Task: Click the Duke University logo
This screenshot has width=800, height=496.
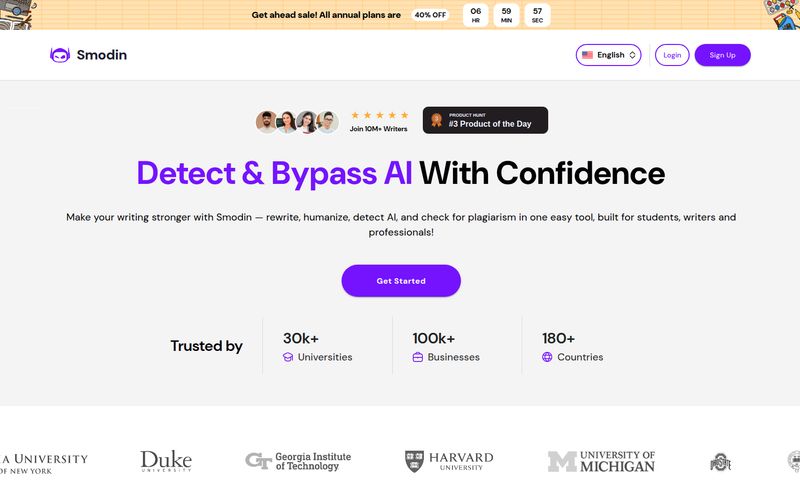Action: point(166,461)
